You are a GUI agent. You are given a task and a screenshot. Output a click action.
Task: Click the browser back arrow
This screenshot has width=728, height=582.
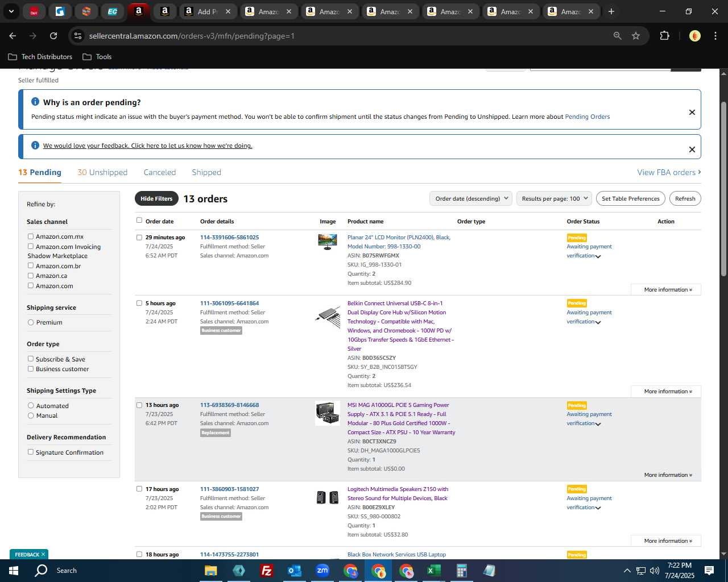pyautogui.click(x=13, y=36)
